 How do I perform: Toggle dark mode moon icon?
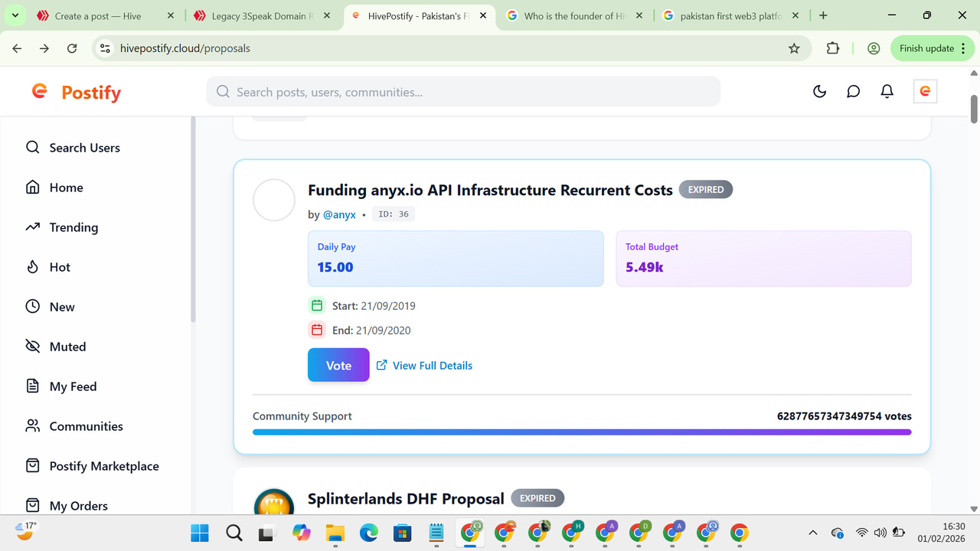819,92
